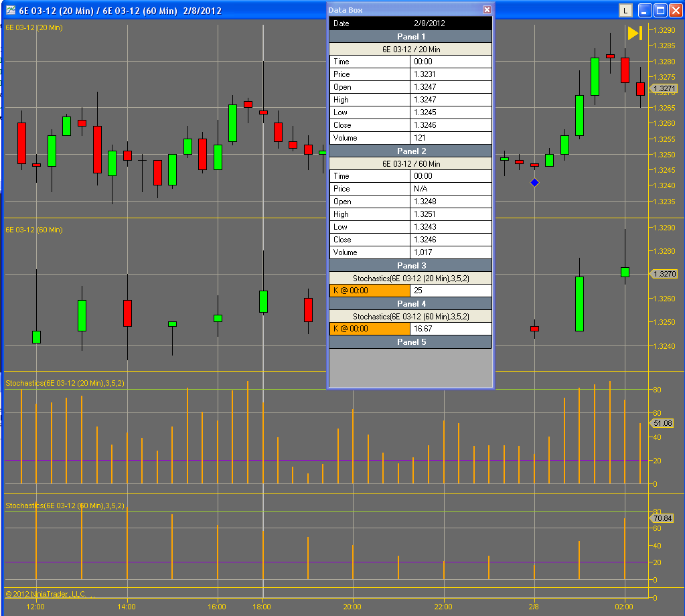Click Stochastics 20 Min row in Data Box

point(410,279)
